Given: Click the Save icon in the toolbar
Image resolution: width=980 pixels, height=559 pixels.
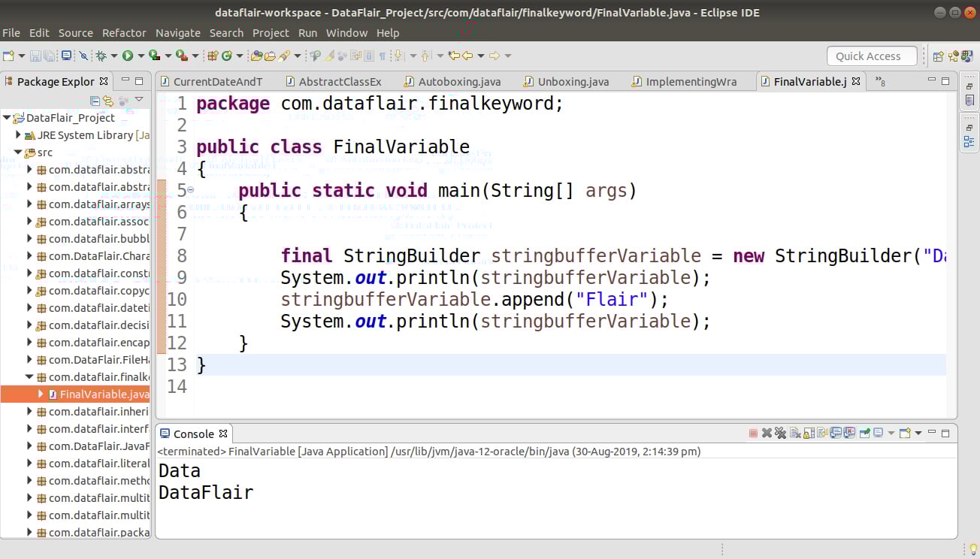Looking at the screenshot, I should tap(36, 56).
